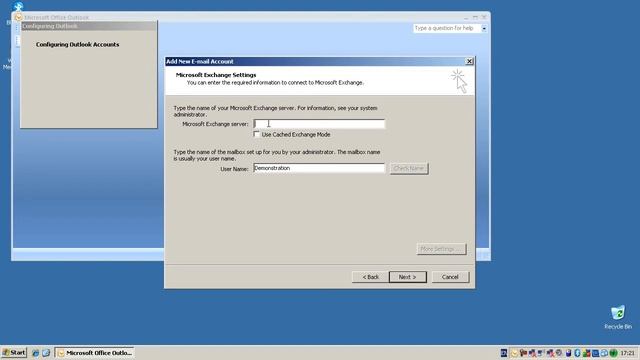Image resolution: width=640 pixels, height=360 pixels.
Task: Click the green shield tray icon
Action: (x=613, y=353)
